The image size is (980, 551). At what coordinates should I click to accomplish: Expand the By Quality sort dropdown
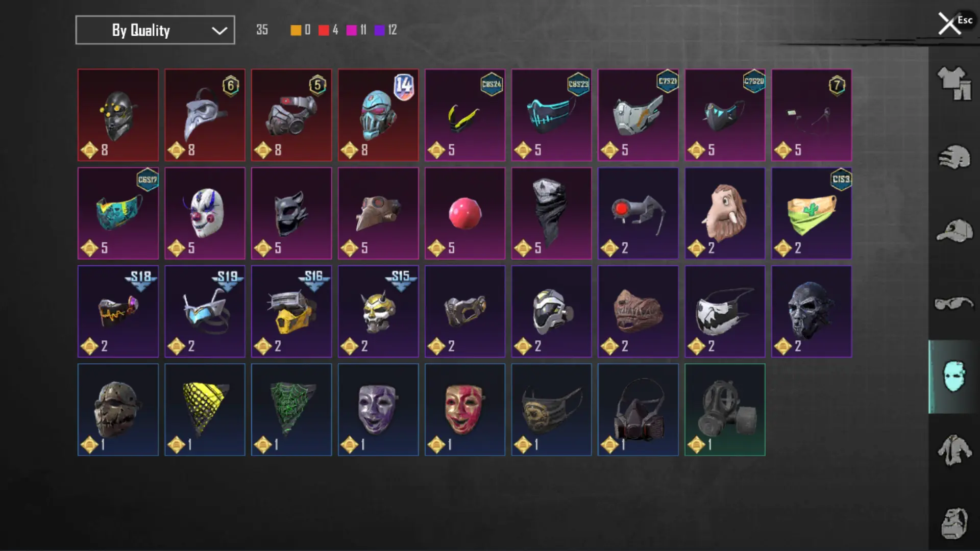(155, 30)
